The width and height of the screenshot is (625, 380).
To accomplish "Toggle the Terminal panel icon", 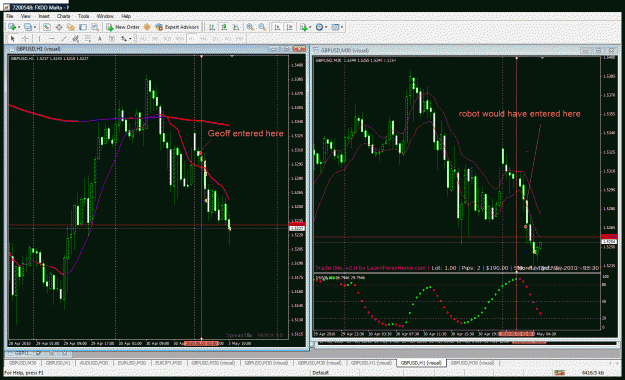I will 83,27.
